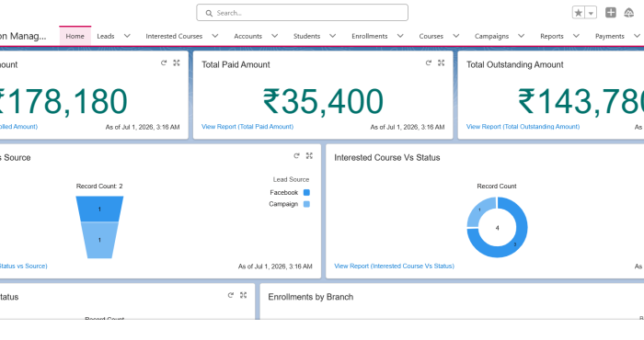Expand the Reports chevron menu

click(x=576, y=36)
